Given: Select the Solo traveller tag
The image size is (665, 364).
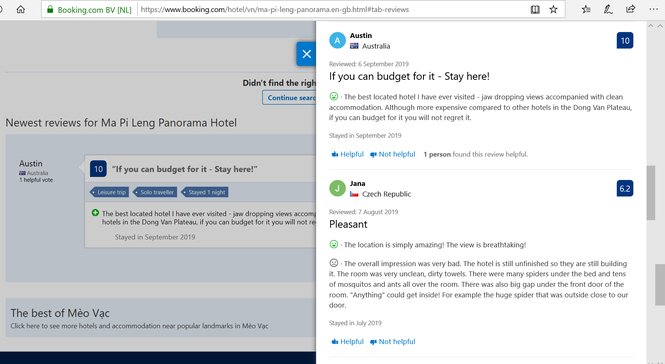Looking at the screenshot, I should point(154,192).
